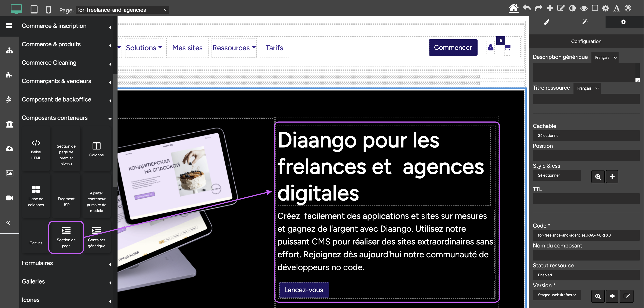Open the Ressources navigation menu
Viewport: 644px width, 308px height.
tap(234, 48)
